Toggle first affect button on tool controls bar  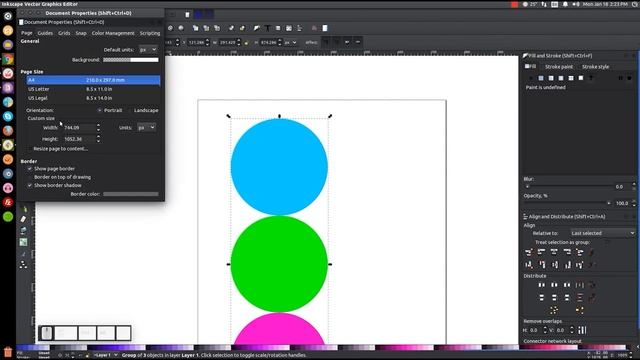(326, 42)
